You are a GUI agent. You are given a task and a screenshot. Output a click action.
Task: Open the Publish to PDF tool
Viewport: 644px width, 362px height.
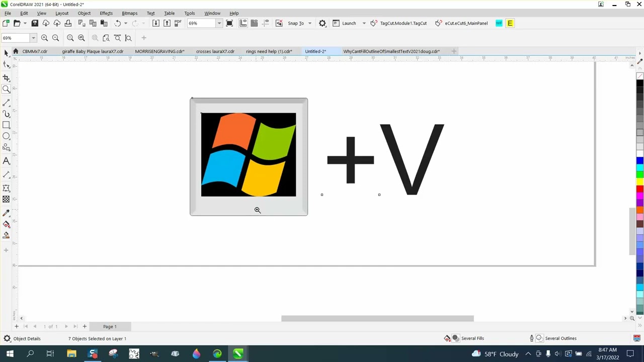click(x=178, y=23)
